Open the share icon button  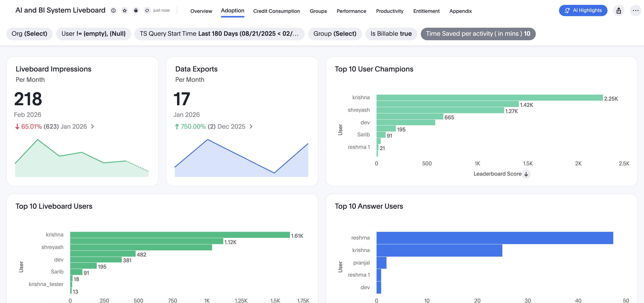619,11
